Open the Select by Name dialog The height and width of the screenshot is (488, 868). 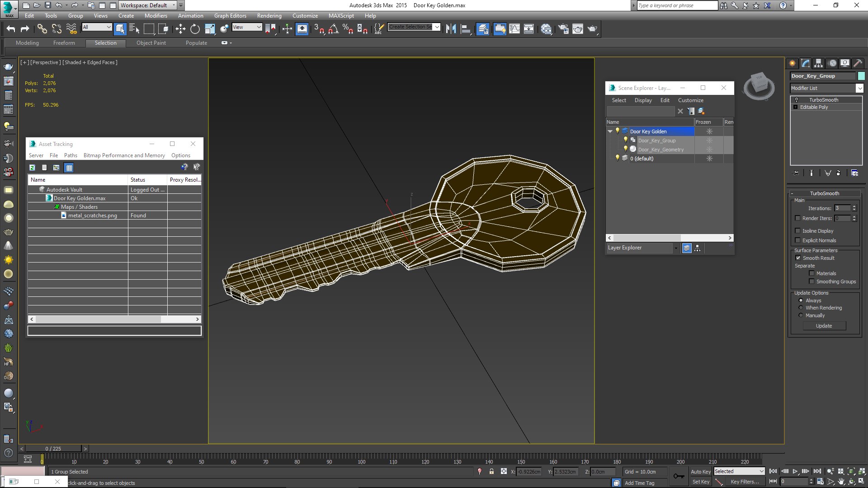coord(134,29)
